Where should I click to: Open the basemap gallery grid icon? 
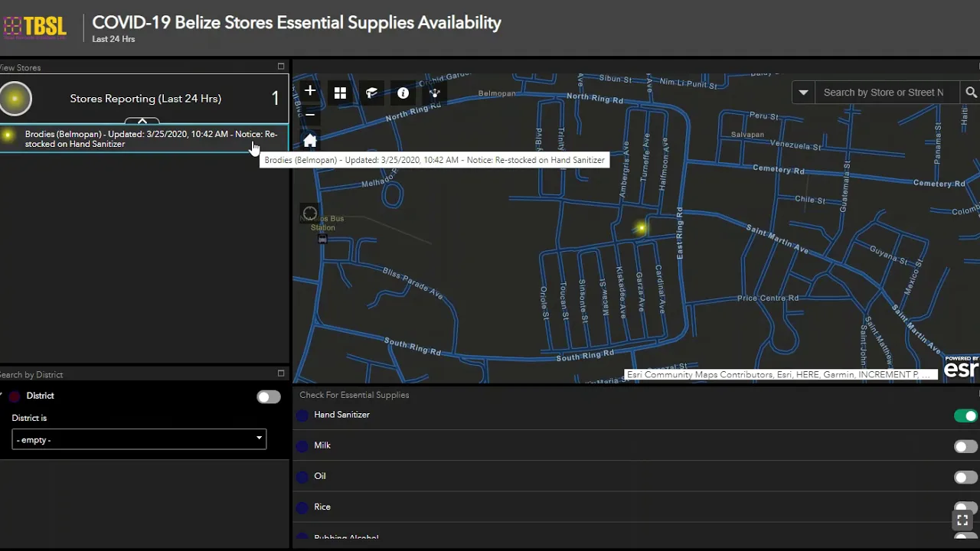point(340,93)
